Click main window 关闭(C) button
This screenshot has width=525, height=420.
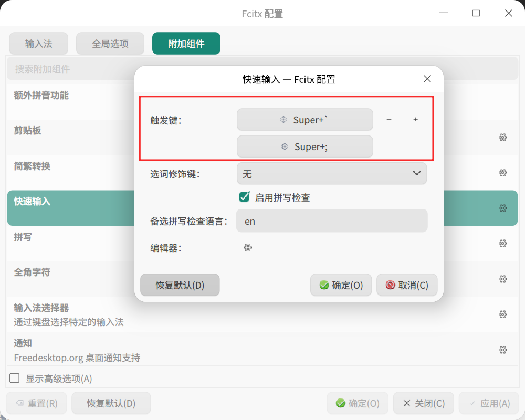click(x=424, y=403)
